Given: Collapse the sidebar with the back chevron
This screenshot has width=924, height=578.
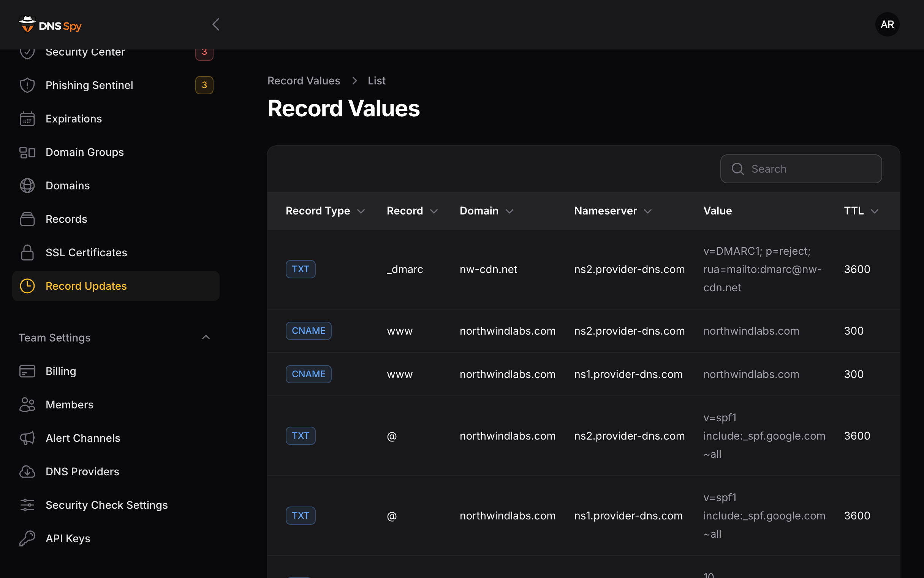Looking at the screenshot, I should click(216, 24).
